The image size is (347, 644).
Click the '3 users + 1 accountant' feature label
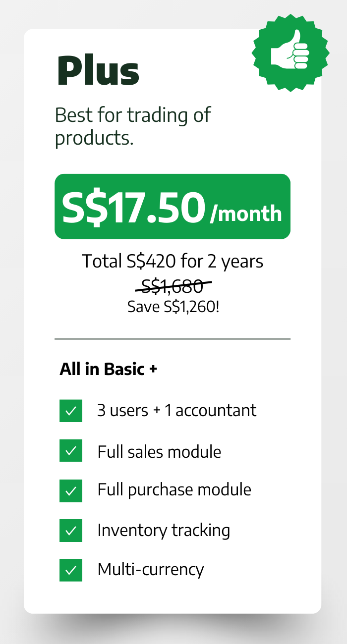click(177, 411)
